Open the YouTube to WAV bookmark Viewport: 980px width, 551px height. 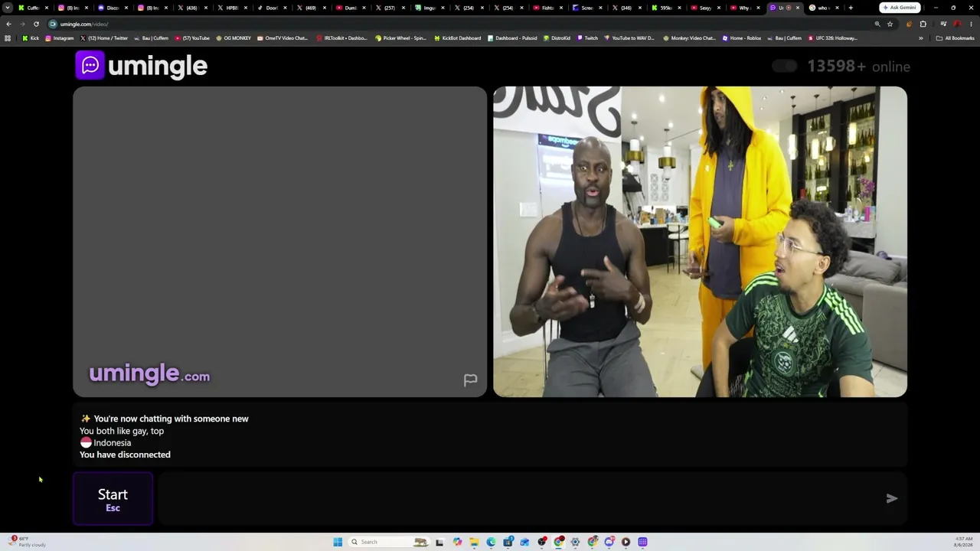[629, 37]
